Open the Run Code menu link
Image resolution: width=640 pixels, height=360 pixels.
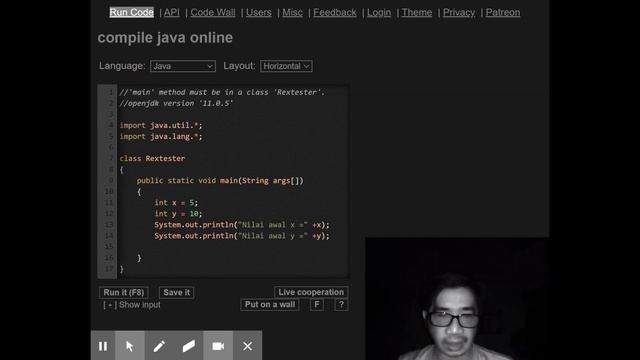[x=131, y=13]
